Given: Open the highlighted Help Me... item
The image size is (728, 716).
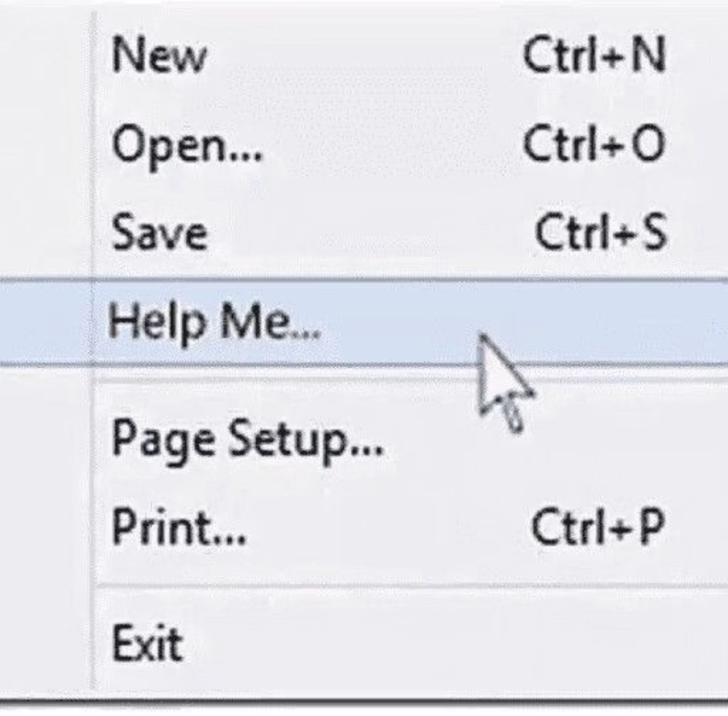Looking at the screenshot, I should [214, 322].
